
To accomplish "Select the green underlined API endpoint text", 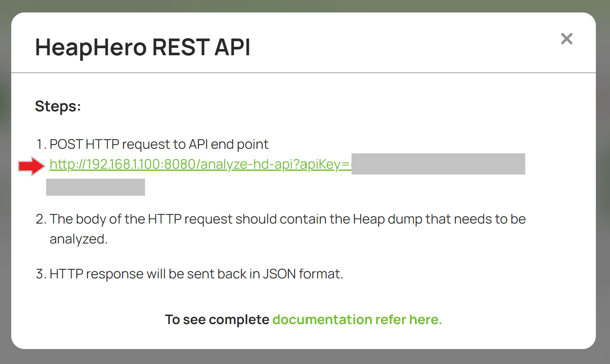I will click(x=199, y=164).
